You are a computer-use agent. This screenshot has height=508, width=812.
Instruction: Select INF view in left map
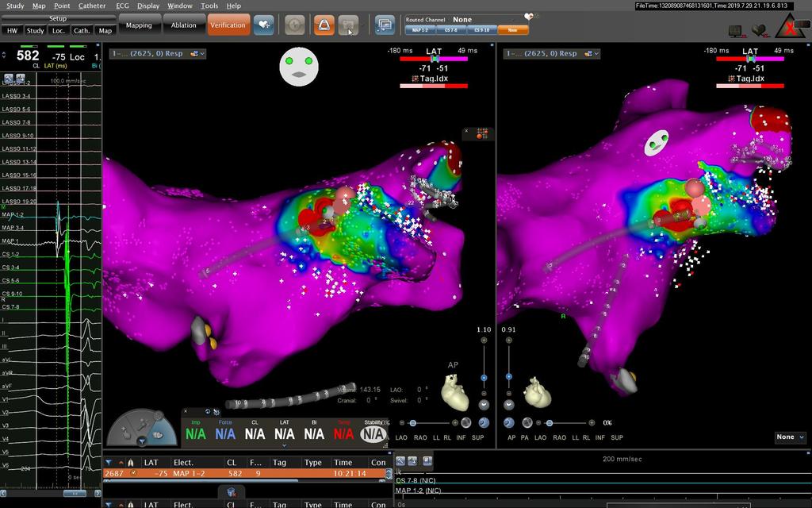pyautogui.click(x=461, y=437)
